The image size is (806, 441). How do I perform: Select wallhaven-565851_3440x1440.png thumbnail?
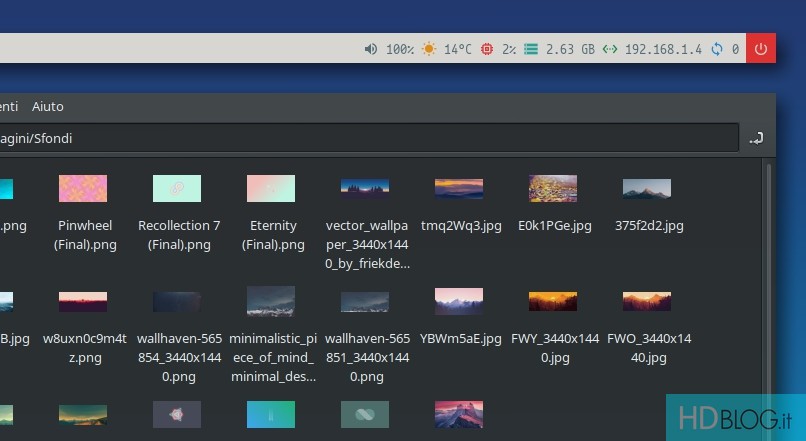pos(365,301)
